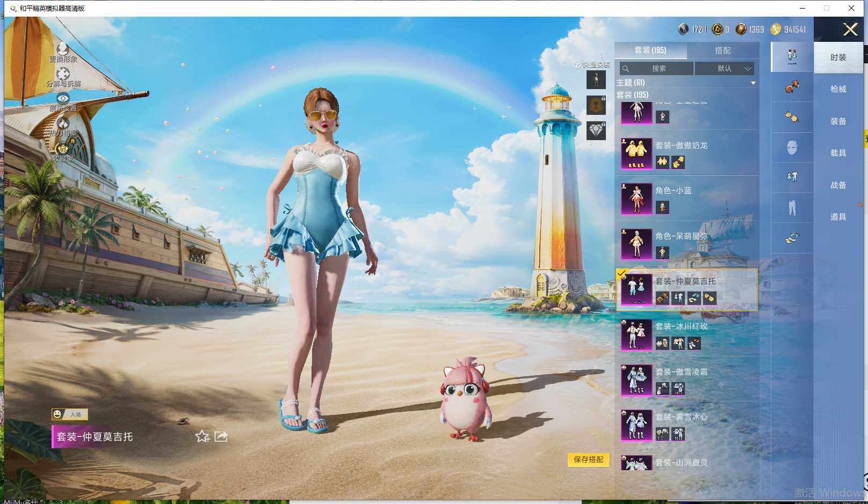Select 套装-山涧鹿灵 outfit row

pos(687,462)
